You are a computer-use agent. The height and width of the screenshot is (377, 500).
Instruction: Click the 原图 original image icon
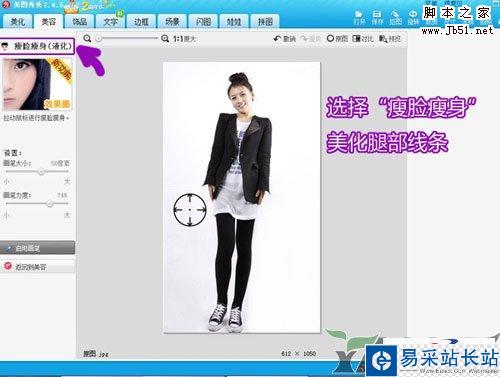(337, 39)
